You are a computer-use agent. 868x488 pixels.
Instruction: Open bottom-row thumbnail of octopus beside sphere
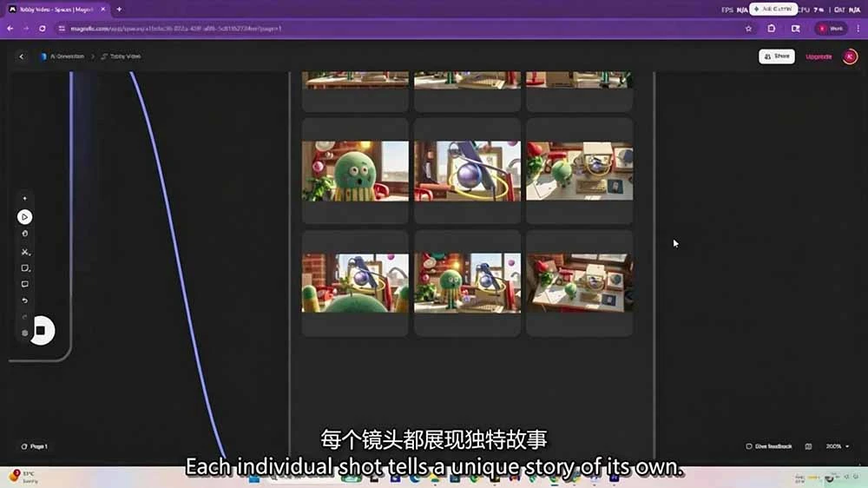click(x=467, y=283)
